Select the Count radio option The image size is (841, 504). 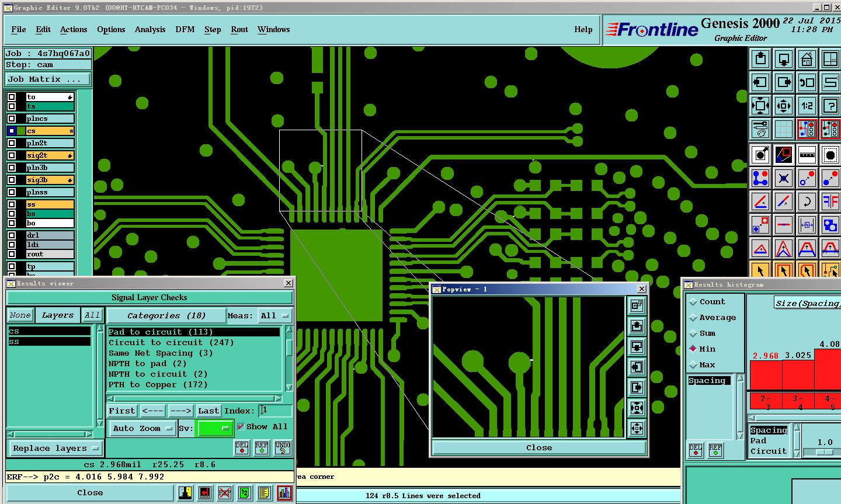point(693,302)
